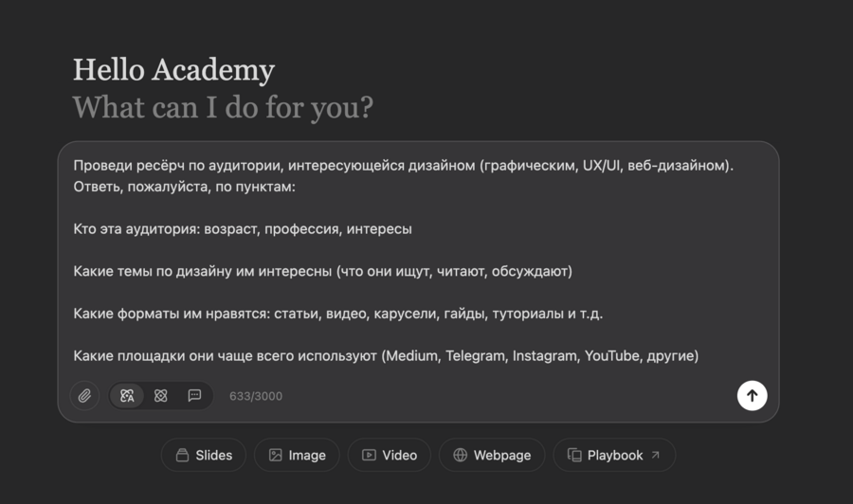The width and height of the screenshot is (853, 504).
Task: Send the prompt with the arrow button
Action: coord(752,396)
